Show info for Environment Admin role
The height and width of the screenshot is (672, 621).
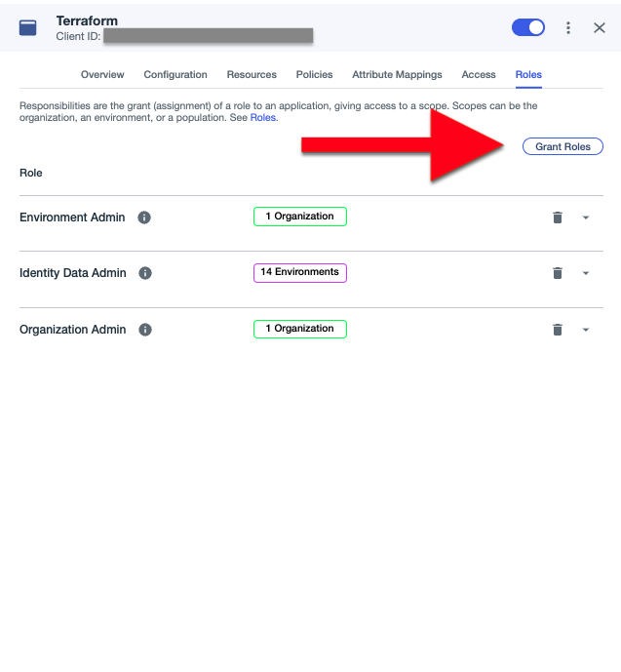tap(144, 217)
